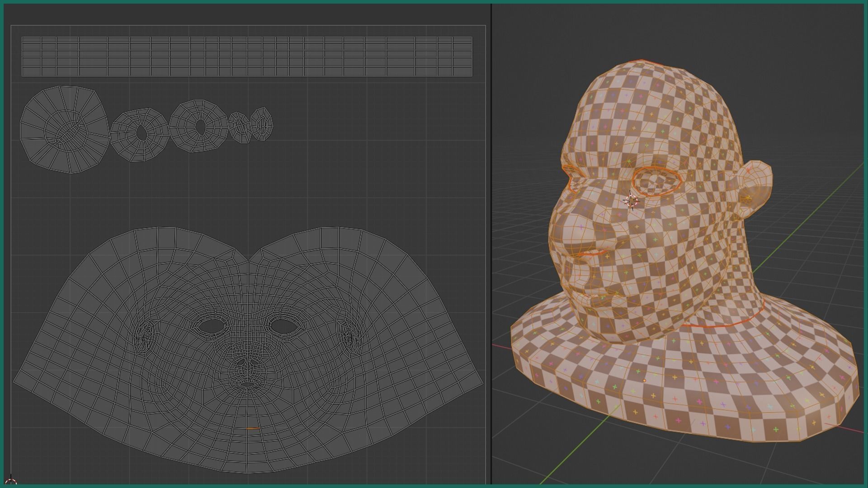
Task: Select the second ring-shaped UV island
Action: [139, 134]
